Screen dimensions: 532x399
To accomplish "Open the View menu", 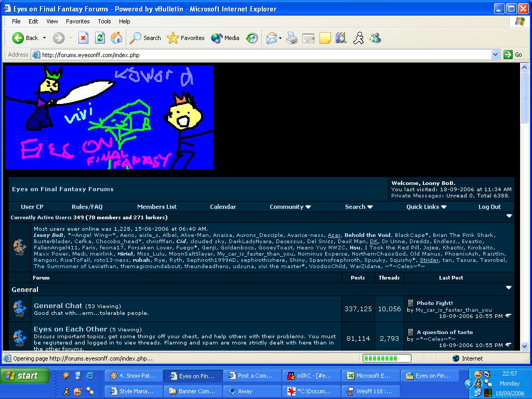I will pos(52,21).
